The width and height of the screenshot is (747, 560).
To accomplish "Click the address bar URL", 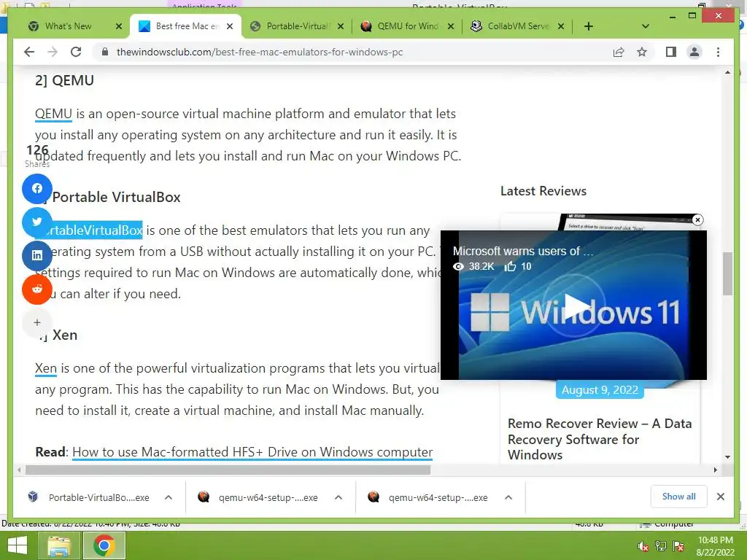I will coord(260,52).
